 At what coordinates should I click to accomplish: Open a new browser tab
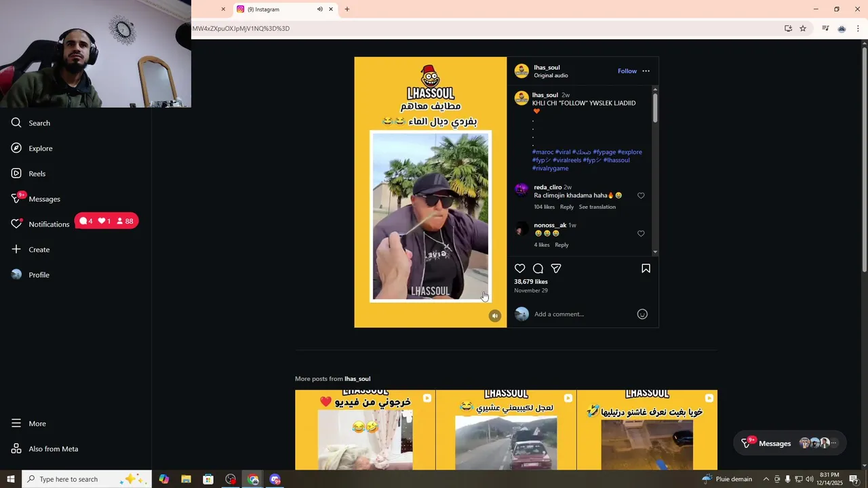347,9
